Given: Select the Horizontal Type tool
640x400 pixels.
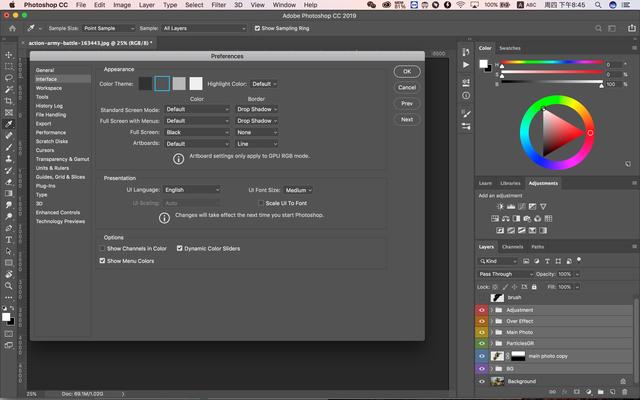Looking at the screenshot, I should (9, 240).
